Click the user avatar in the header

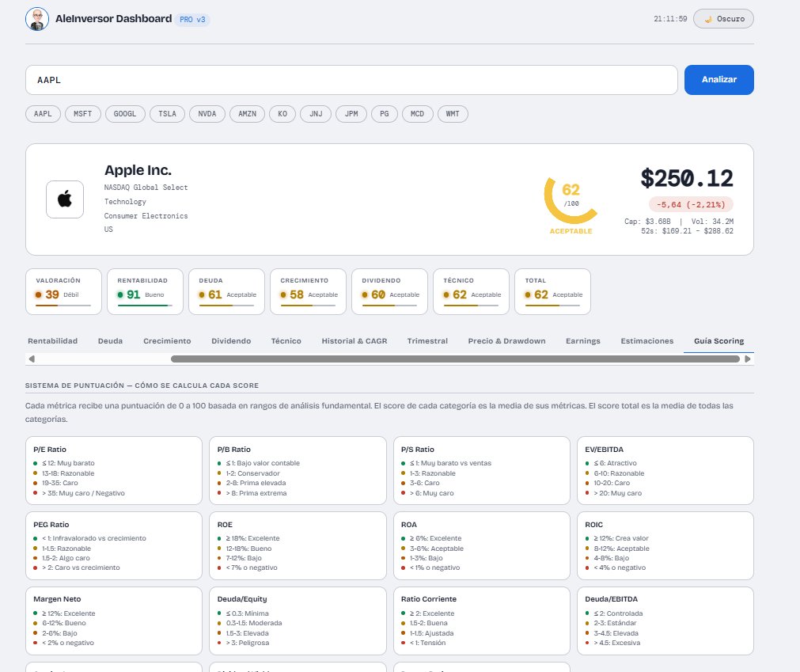click(x=37, y=19)
